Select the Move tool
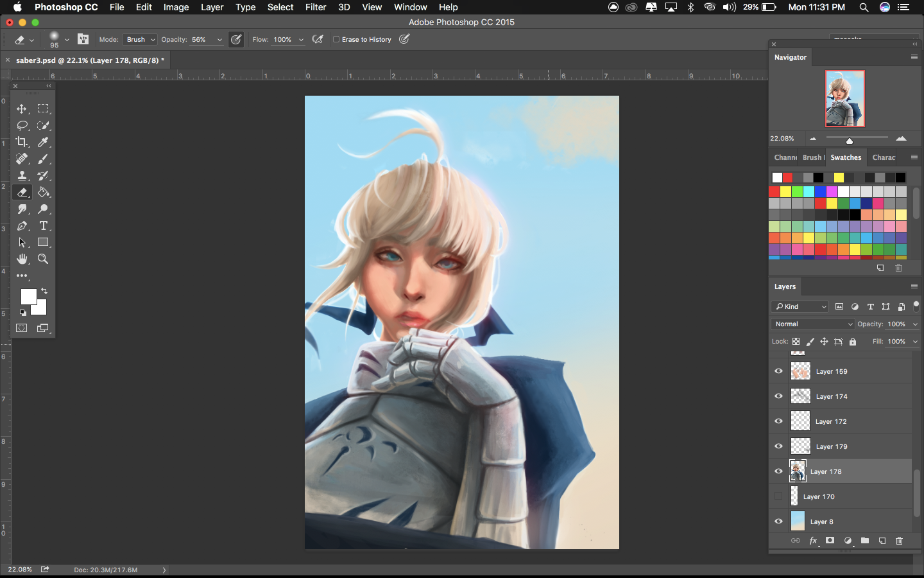The image size is (924, 578). click(22, 109)
